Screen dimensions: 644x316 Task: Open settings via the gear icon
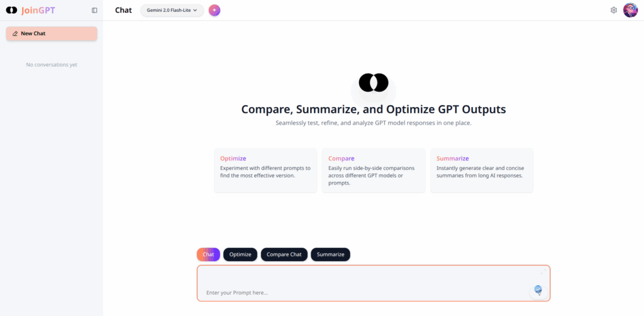point(614,10)
